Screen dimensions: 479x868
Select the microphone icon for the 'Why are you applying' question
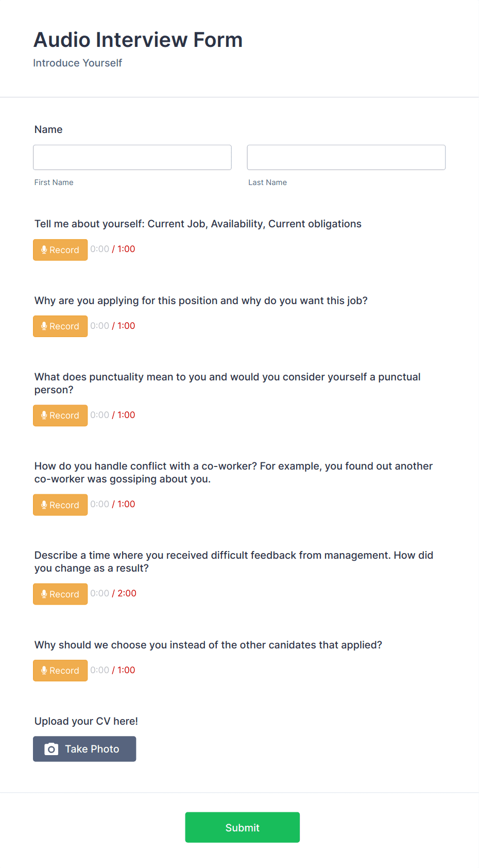[44, 326]
